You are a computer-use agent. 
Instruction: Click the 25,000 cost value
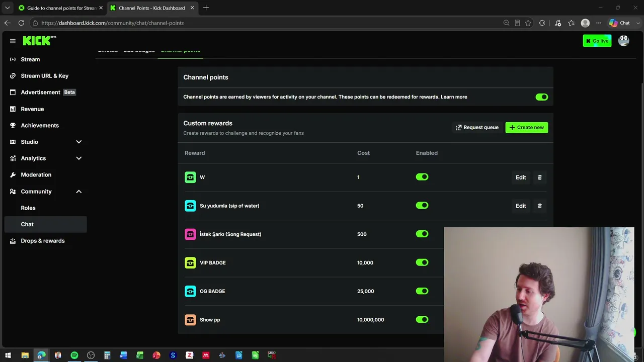(366, 291)
